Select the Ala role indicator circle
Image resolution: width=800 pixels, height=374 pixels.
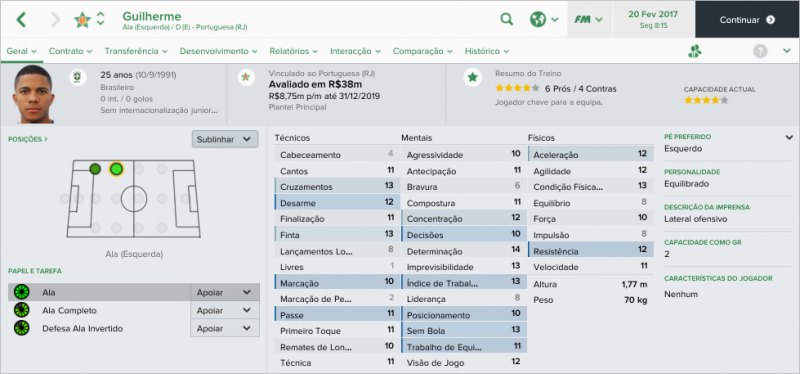point(21,292)
